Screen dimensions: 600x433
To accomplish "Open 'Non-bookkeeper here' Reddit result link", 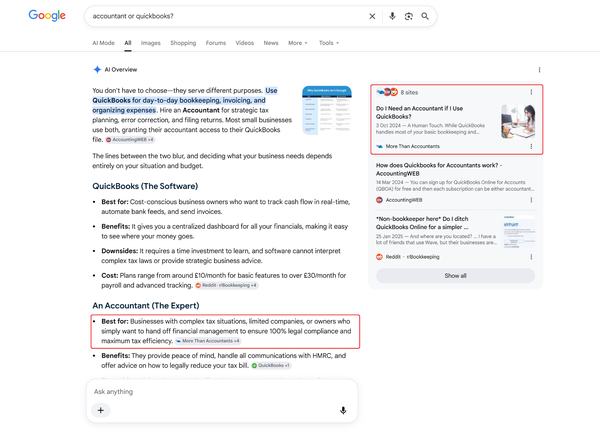I will point(422,223).
